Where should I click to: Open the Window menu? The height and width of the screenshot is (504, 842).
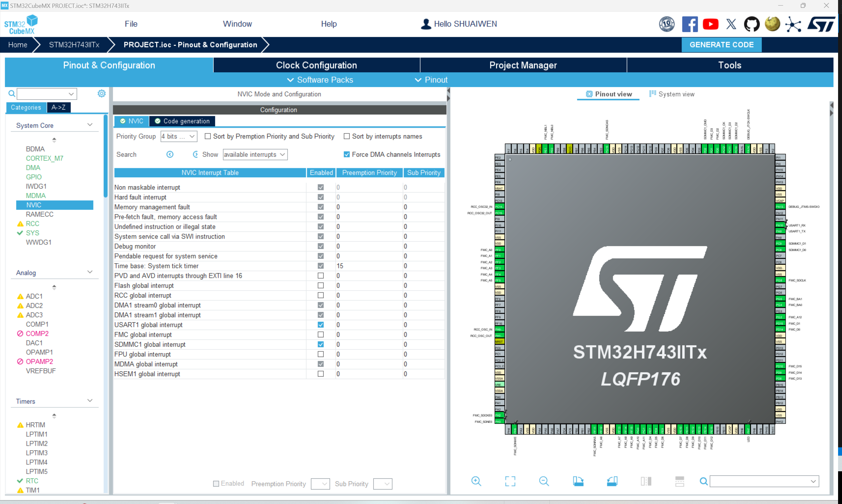pos(237,24)
